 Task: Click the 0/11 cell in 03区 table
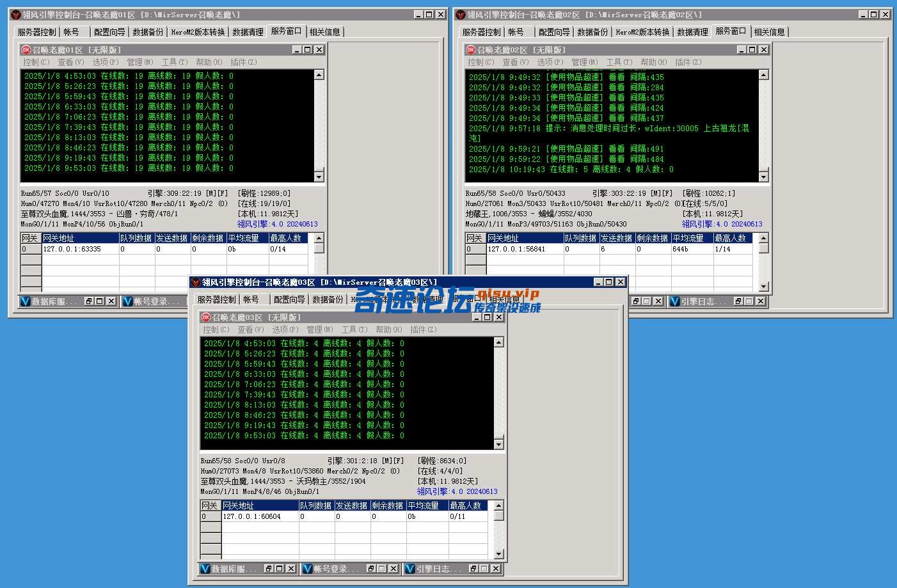[x=468, y=516]
